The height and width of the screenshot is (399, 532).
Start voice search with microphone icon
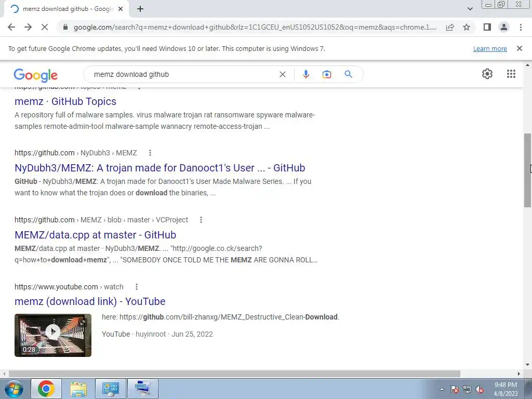[305, 74]
